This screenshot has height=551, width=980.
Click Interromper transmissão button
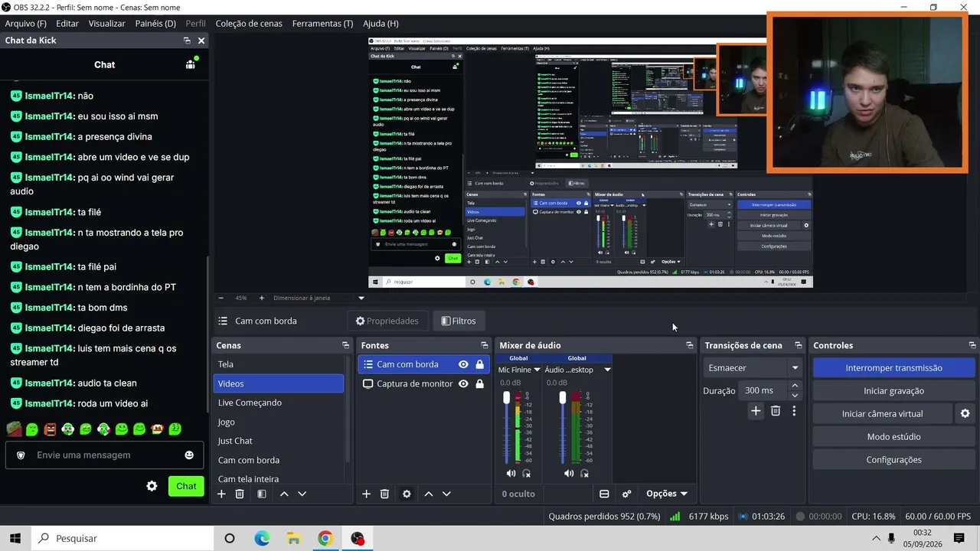pyautogui.click(x=893, y=367)
